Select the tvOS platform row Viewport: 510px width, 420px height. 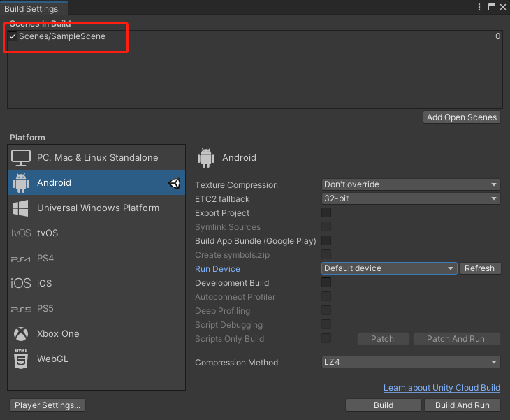click(x=96, y=233)
